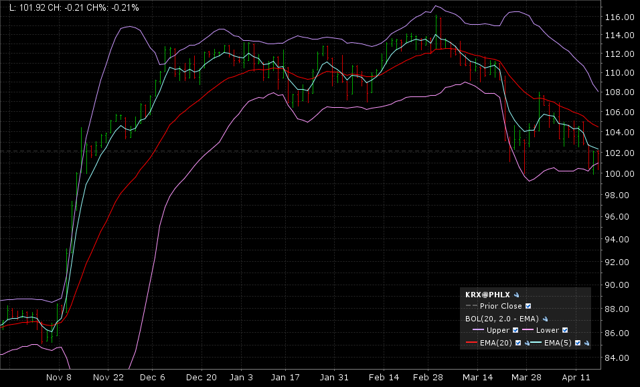The image size is (640, 387).
Task: Uncheck the Prior Close checkbox
Action: tap(528, 306)
